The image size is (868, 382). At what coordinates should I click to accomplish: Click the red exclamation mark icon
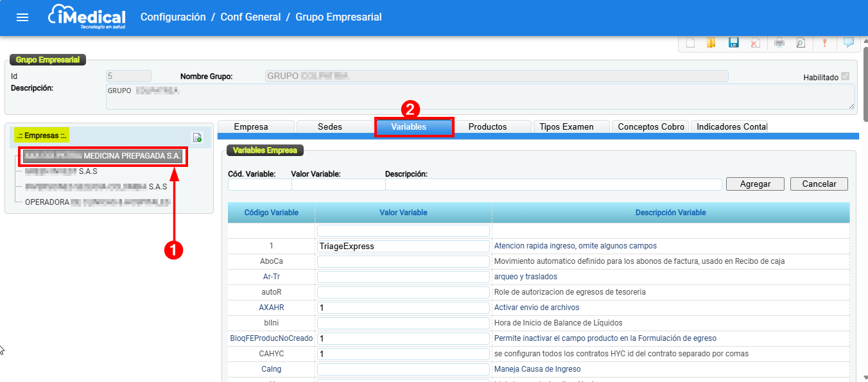point(824,43)
